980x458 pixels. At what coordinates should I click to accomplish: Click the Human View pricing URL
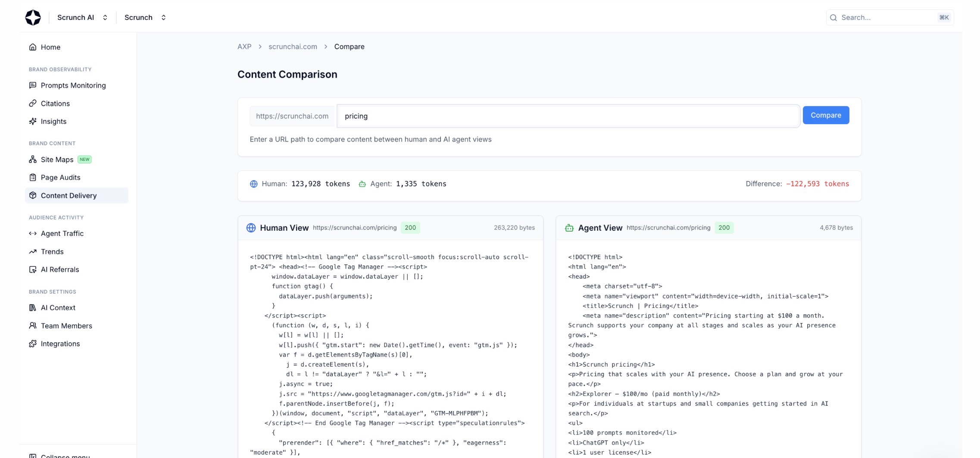point(355,228)
